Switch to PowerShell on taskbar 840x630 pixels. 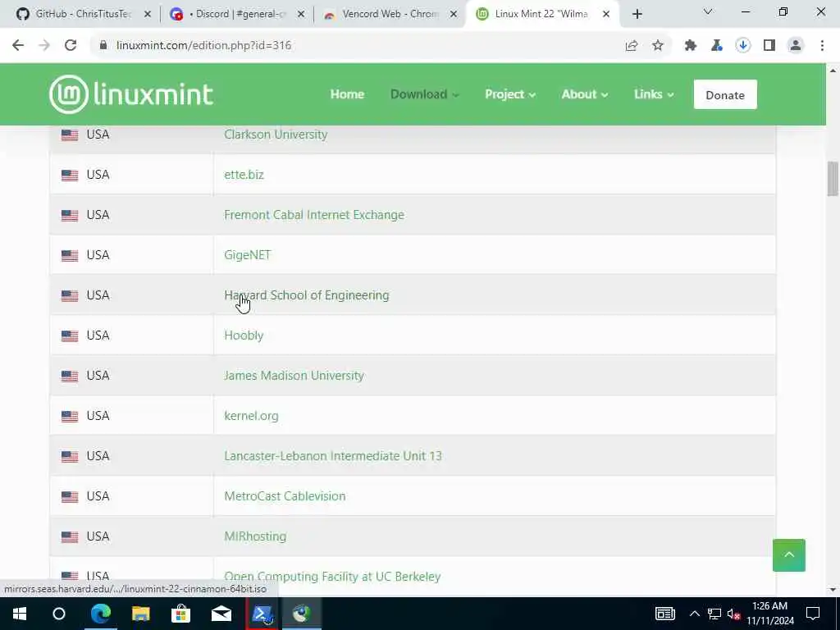click(x=262, y=614)
